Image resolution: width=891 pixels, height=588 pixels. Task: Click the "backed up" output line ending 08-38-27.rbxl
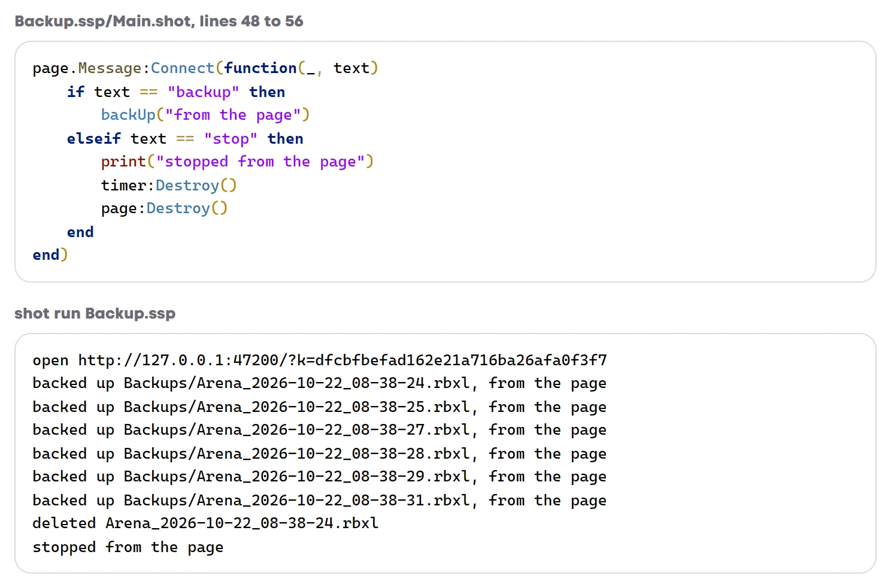[x=320, y=430]
